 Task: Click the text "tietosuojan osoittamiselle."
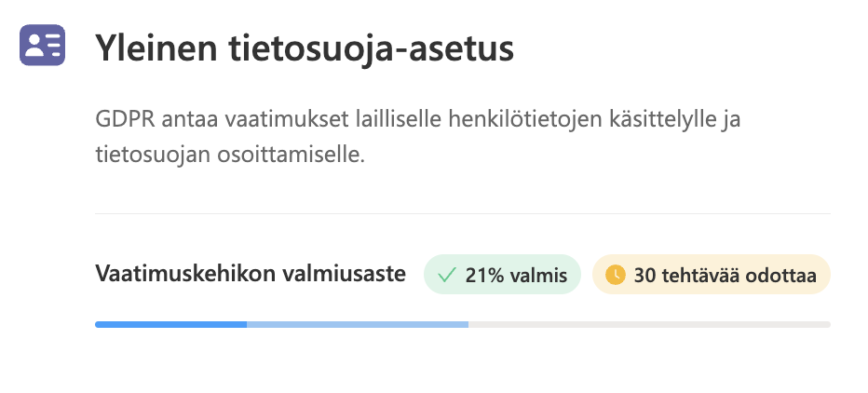pos(230,155)
